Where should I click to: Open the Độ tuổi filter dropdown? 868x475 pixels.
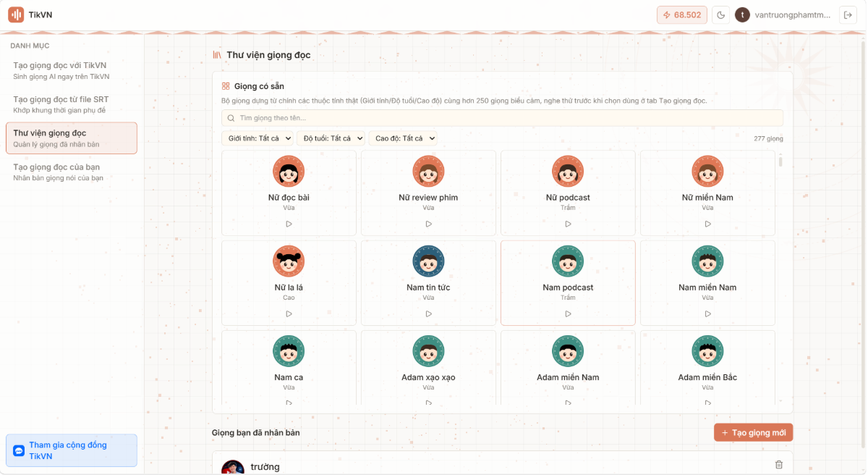pyautogui.click(x=331, y=138)
